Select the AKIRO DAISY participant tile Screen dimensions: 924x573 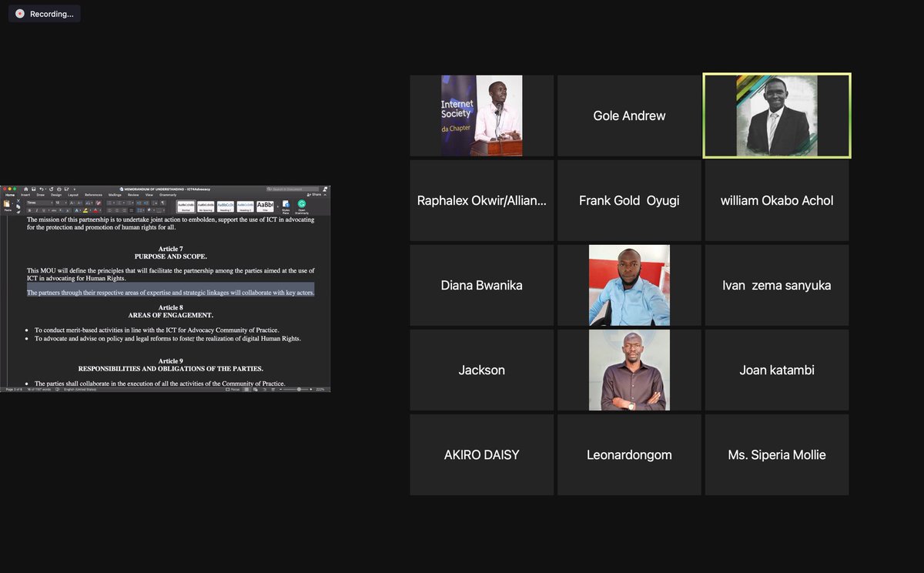point(482,454)
